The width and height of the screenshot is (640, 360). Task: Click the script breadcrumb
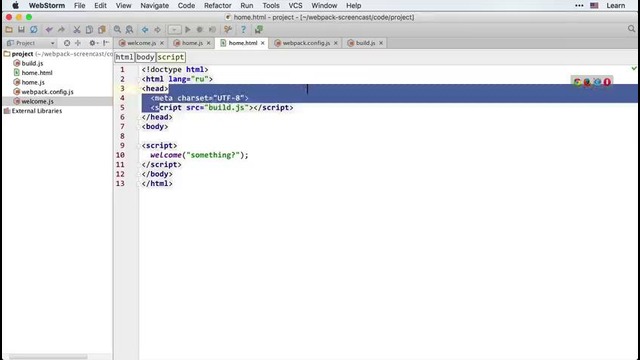point(171,57)
